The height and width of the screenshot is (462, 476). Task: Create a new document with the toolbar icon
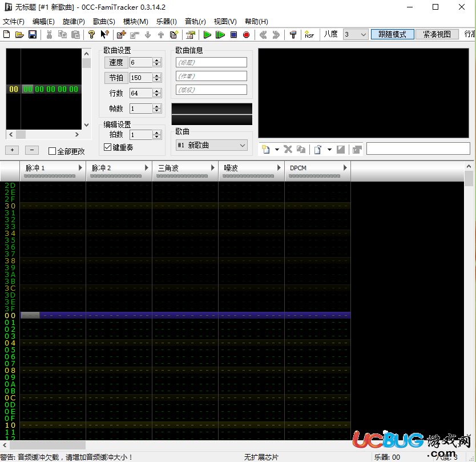pyautogui.click(x=7, y=34)
